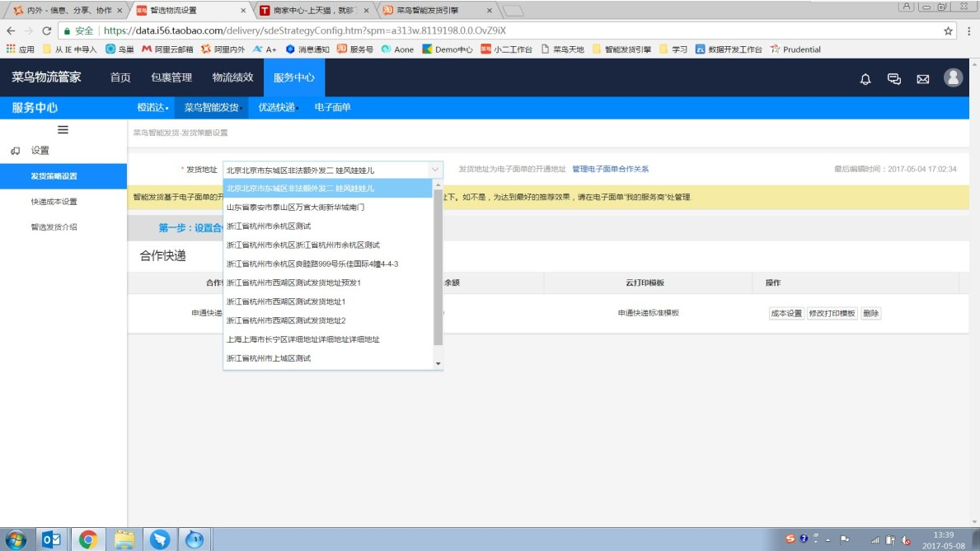The width and height of the screenshot is (980, 551).
Task: Open Sogou input icon in tray
Action: (x=790, y=539)
